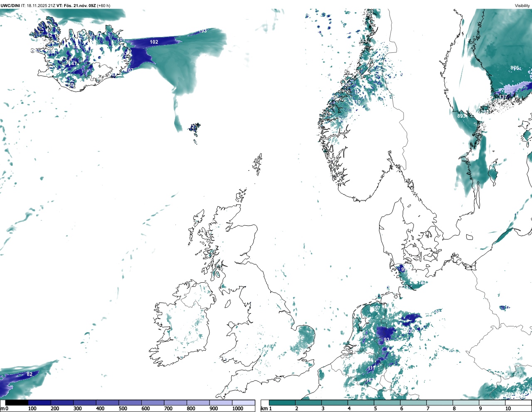This screenshot has height=412, width=532.
Task: Pick the 500–600 m legend swatch
Action: 130,402
